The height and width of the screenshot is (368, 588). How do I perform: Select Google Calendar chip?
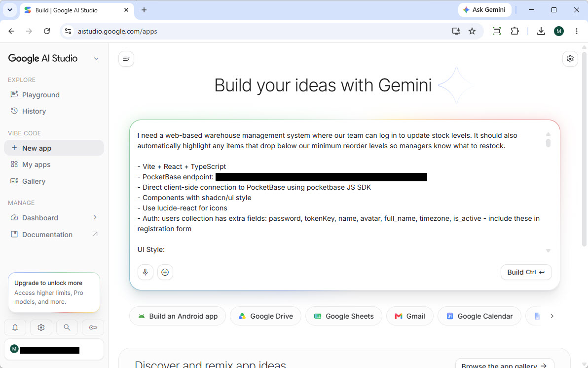pyautogui.click(x=479, y=316)
